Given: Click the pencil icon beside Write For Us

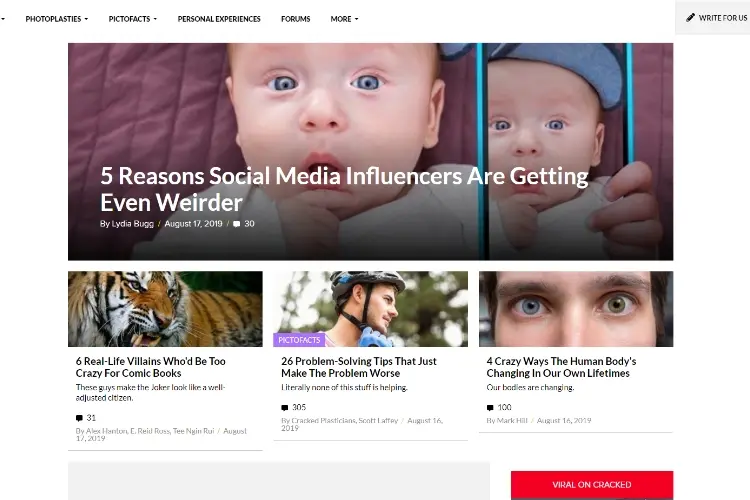Looking at the screenshot, I should pos(690,18).
